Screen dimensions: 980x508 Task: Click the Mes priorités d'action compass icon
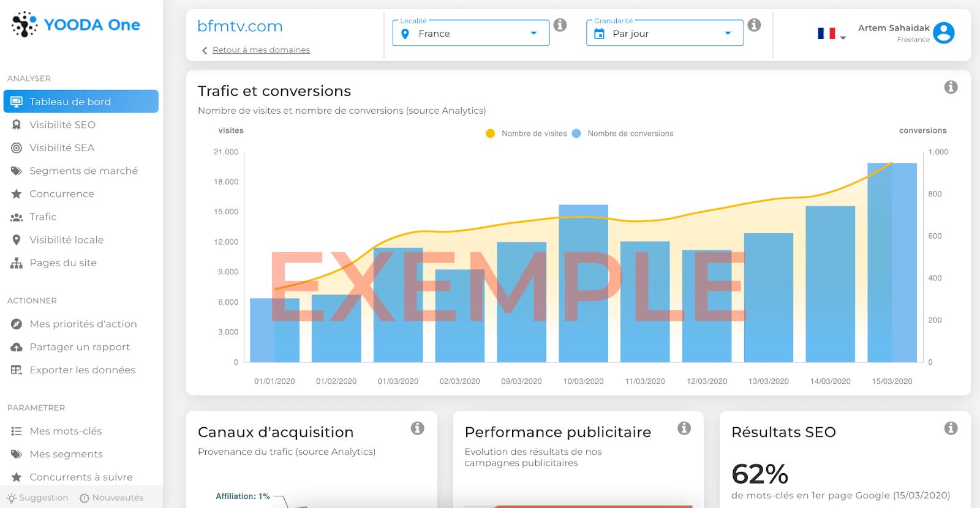(17, 324)
